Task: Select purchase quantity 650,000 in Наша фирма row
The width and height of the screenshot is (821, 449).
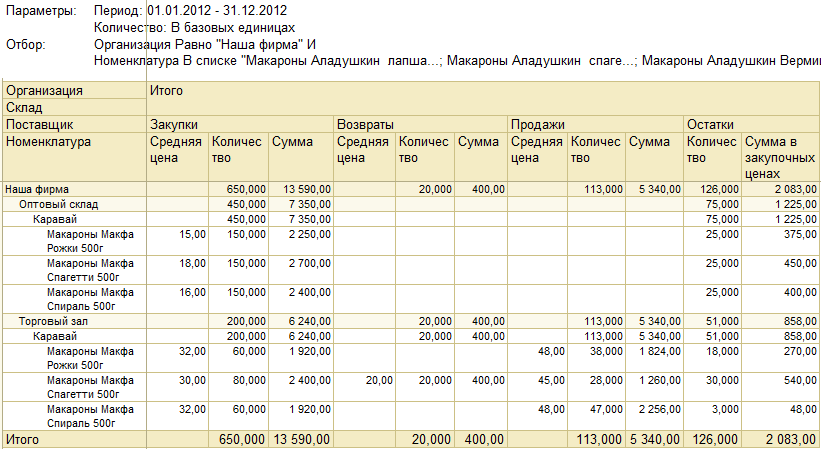Action: [x=239, y=189]
